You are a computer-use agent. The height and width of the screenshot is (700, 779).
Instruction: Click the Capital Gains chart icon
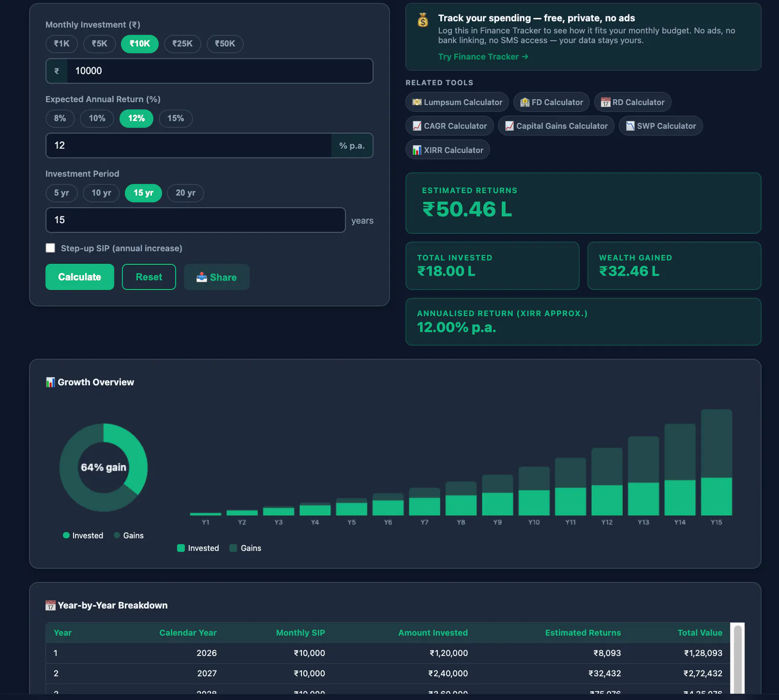(x=509, y=126)
